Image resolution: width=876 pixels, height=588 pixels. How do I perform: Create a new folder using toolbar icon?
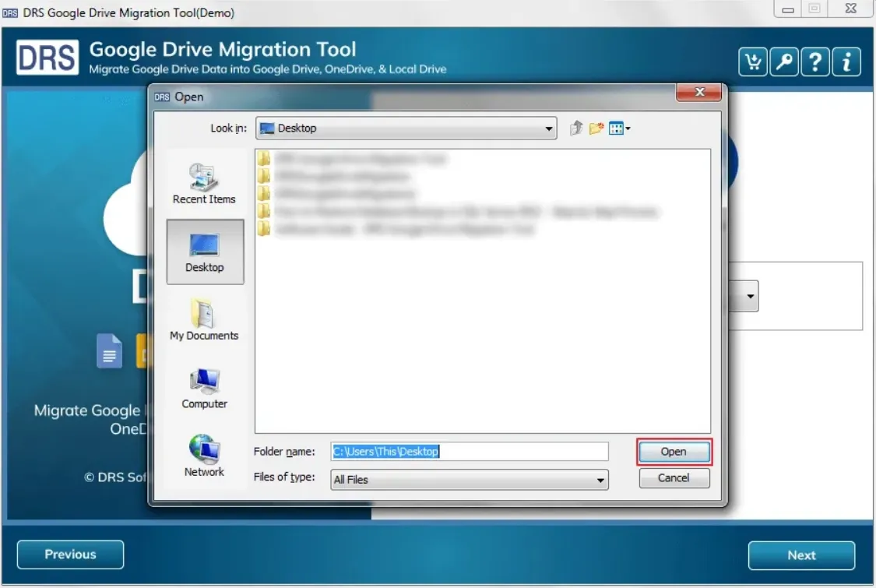596,129
